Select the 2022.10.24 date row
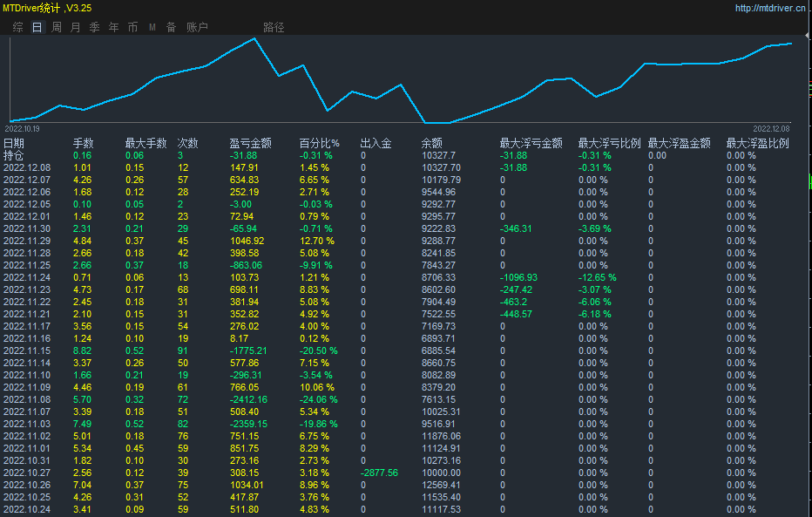 pyautogui.click(x=27, y=509)
